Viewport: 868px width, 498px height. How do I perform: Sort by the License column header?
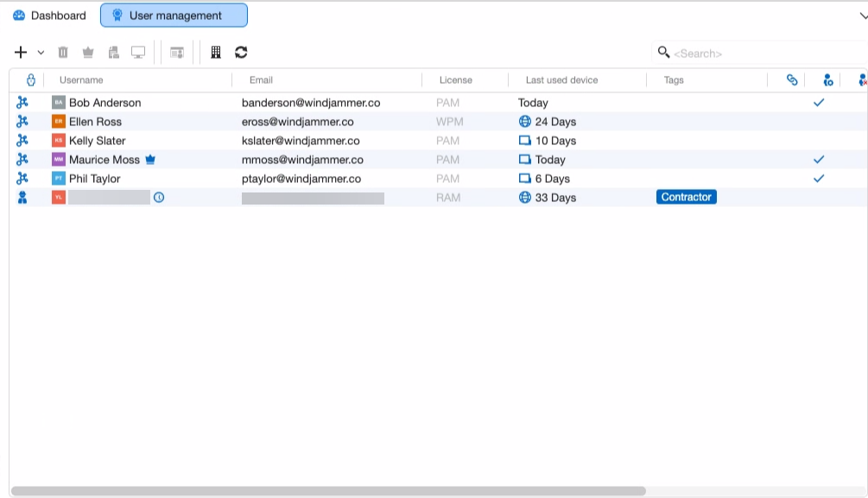(x=455, y=80)
